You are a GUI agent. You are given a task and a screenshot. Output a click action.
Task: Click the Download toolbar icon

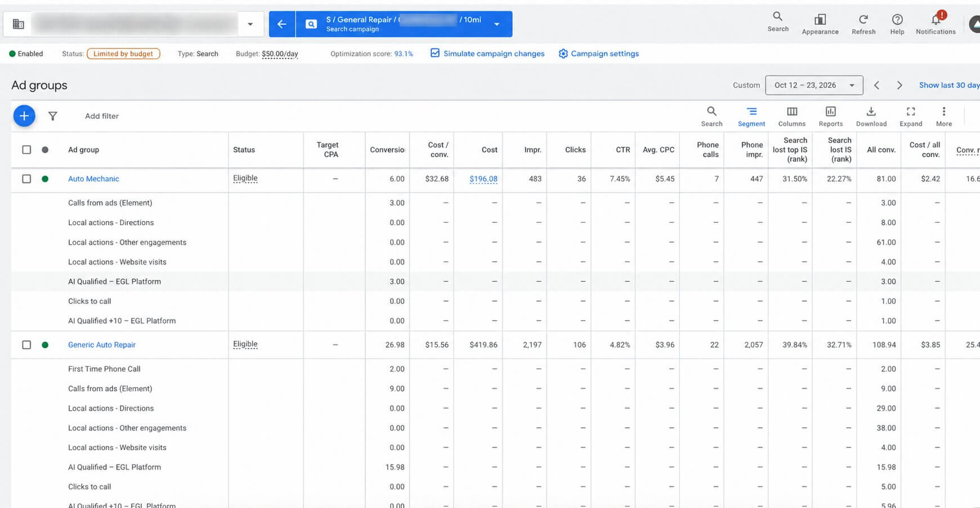click(871, 111)
